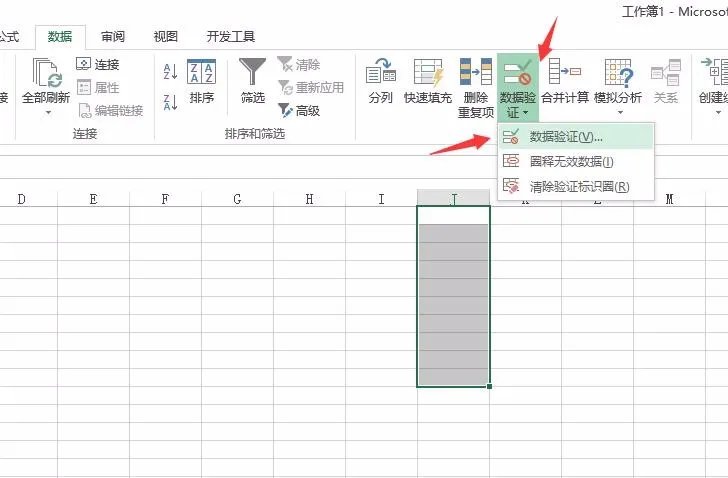Select column M header
The image size is (728, 478).
670,199
